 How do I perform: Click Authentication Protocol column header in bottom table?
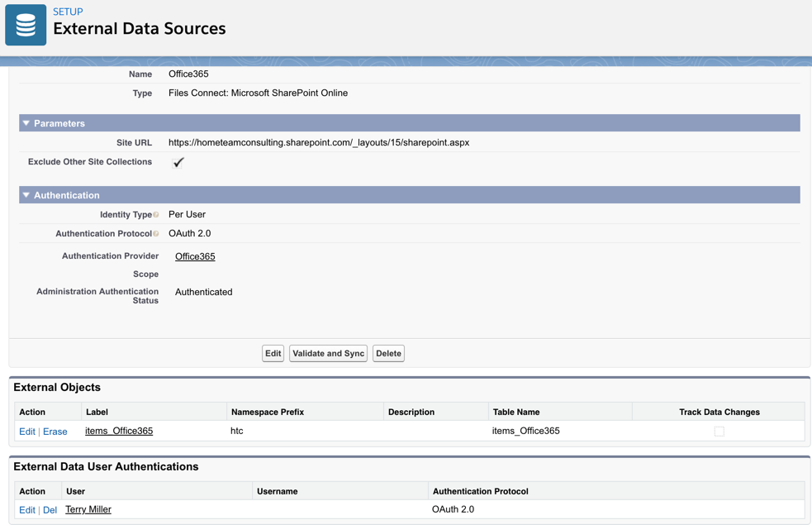coord(481,491)
